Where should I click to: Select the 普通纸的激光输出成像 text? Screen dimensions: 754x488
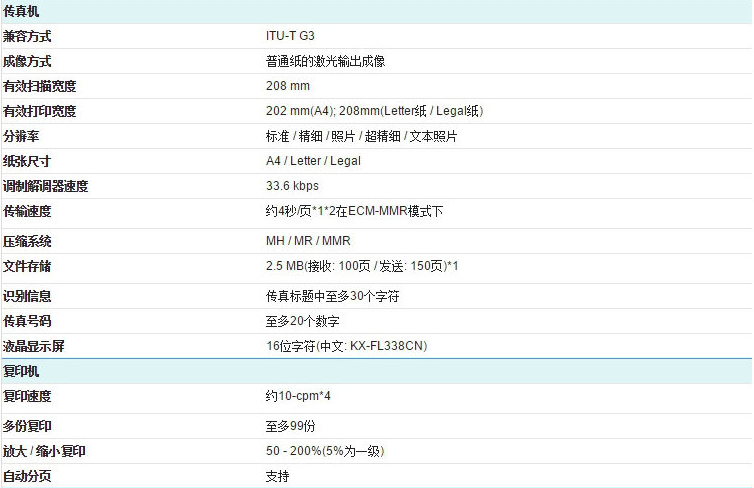click(325, 61)
